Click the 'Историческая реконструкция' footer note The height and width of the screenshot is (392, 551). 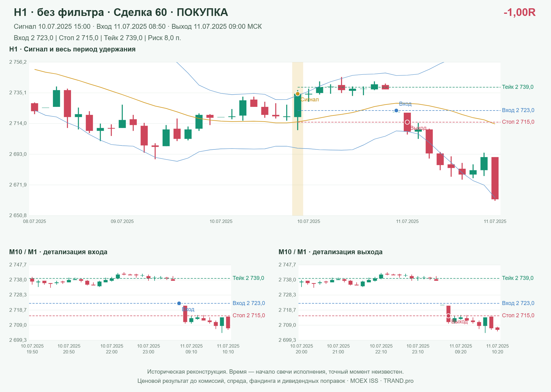point(275,372)
